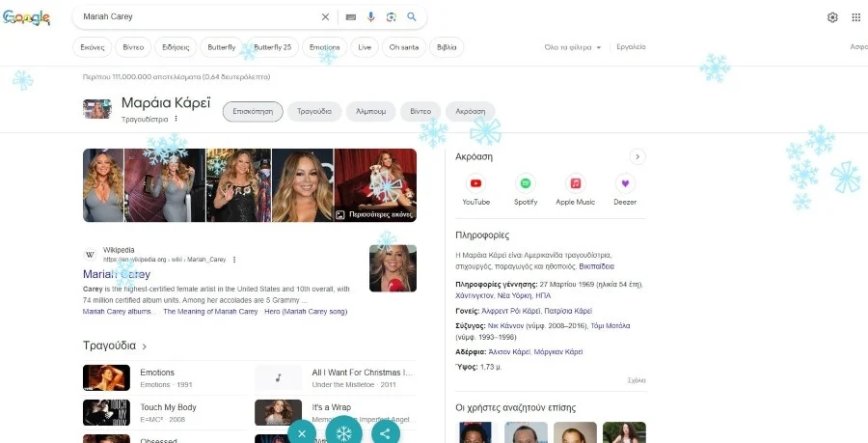
Task: Click the snowflake effect button
Action: 343,432
